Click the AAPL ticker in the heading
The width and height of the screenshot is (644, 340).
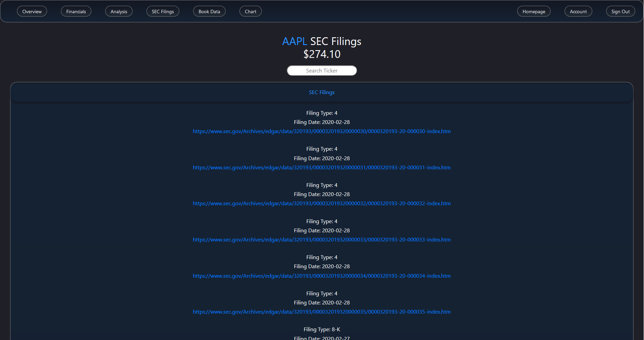[295, 41]
